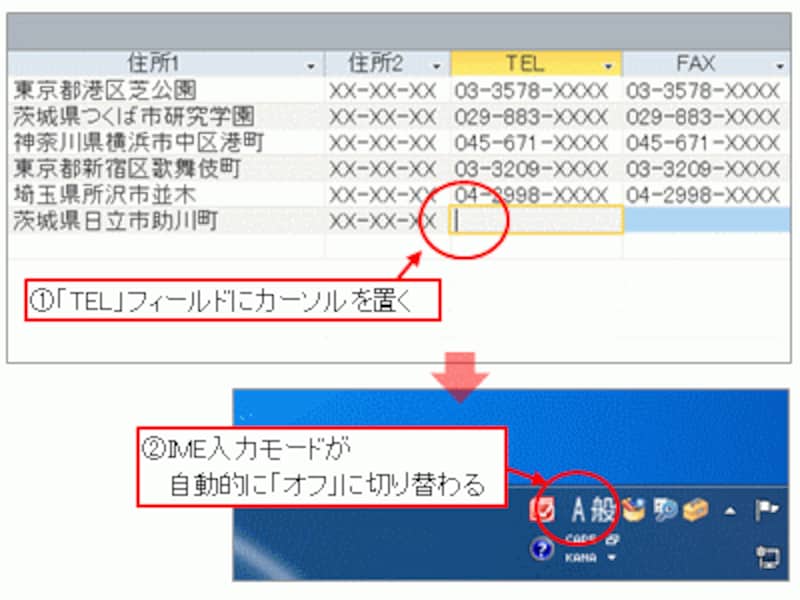Screen dimensions: 800x600
Task: Click the cell 東京都新宿区歌舞伎町
Action: pos(166,168)
